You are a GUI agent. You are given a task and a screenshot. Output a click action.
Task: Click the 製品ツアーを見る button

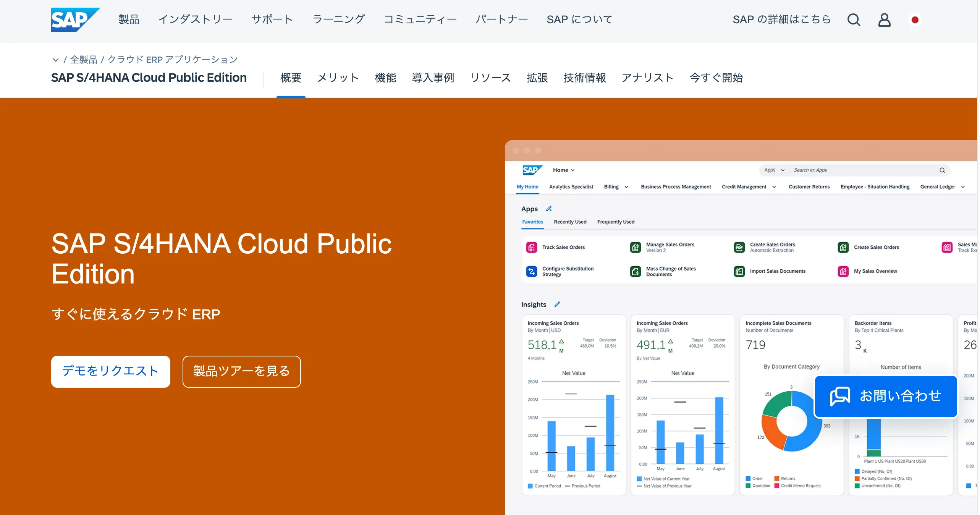242,371
